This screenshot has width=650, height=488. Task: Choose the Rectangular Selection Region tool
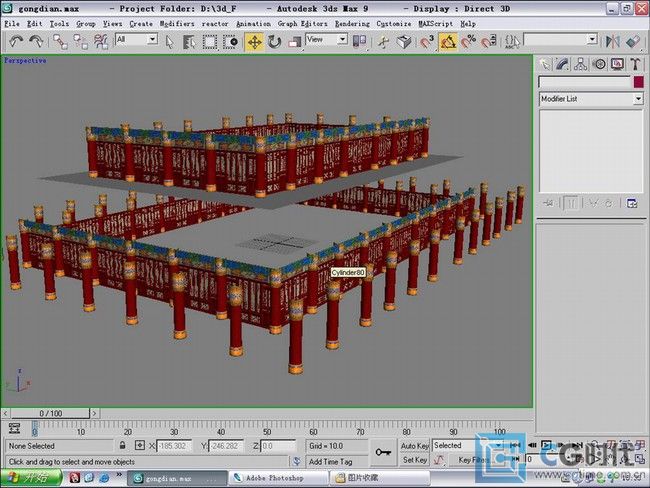pyautogui.click(x=210, y=42)
